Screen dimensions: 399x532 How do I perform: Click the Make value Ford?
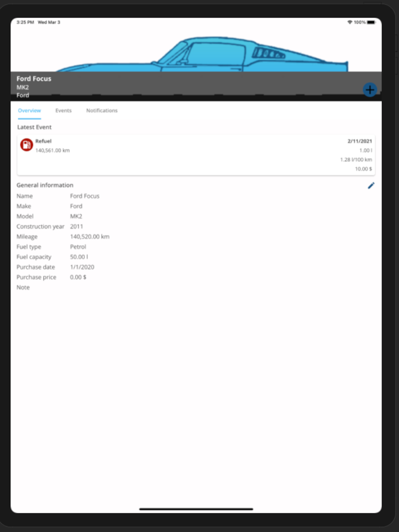76,206
